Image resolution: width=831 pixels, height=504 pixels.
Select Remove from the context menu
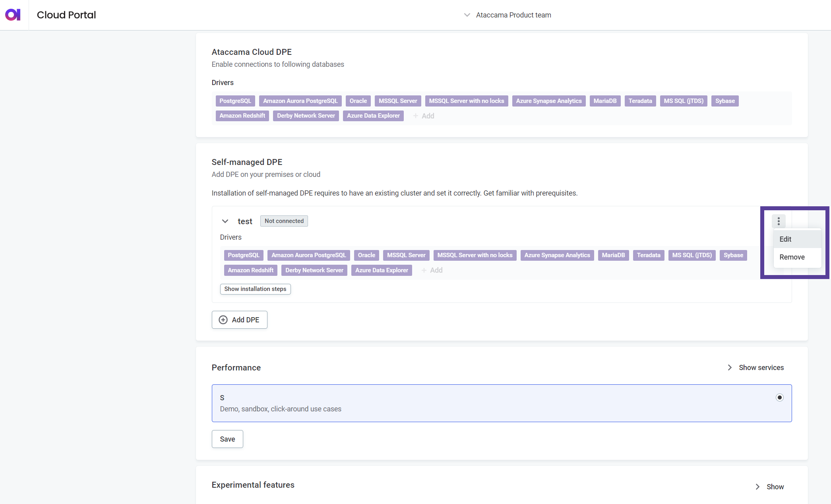coord(792,257)
